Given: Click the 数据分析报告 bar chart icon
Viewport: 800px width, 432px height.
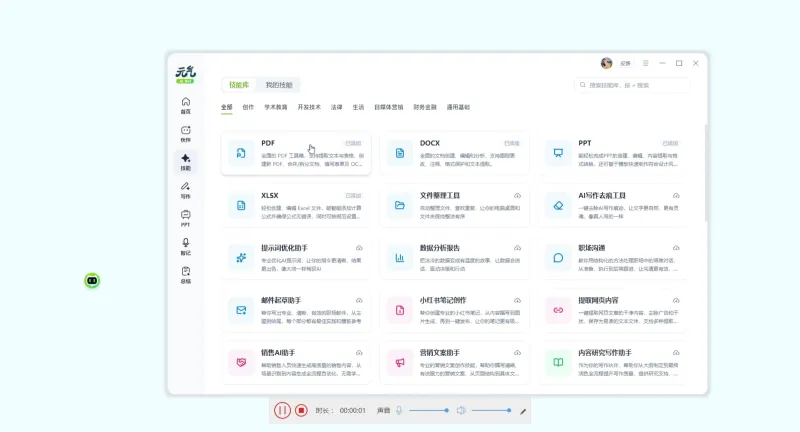Looking at the screenshot, I should [399, 258].
